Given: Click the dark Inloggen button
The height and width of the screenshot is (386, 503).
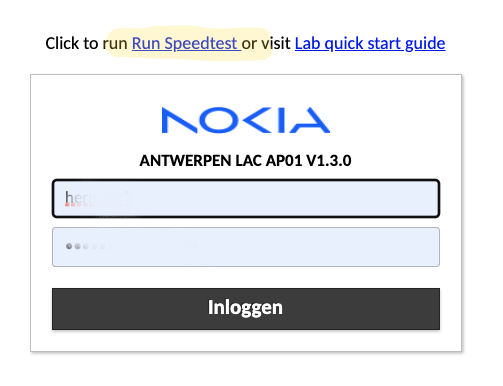Looking at the screenshot, I should 246,309.
